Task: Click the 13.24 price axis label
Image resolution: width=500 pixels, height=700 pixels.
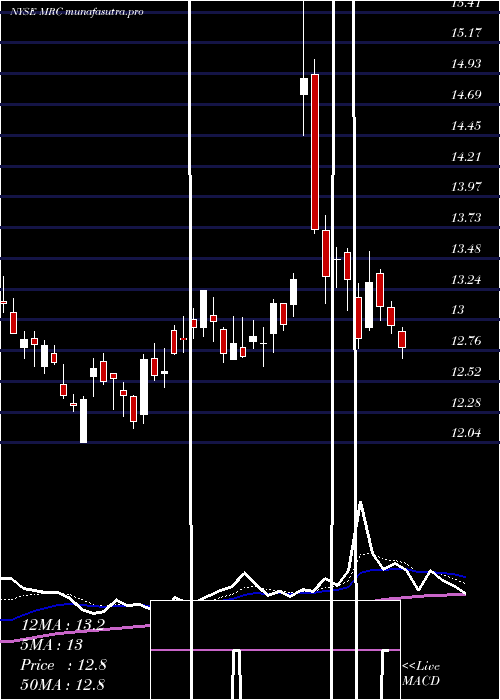Action: point(467,280)
